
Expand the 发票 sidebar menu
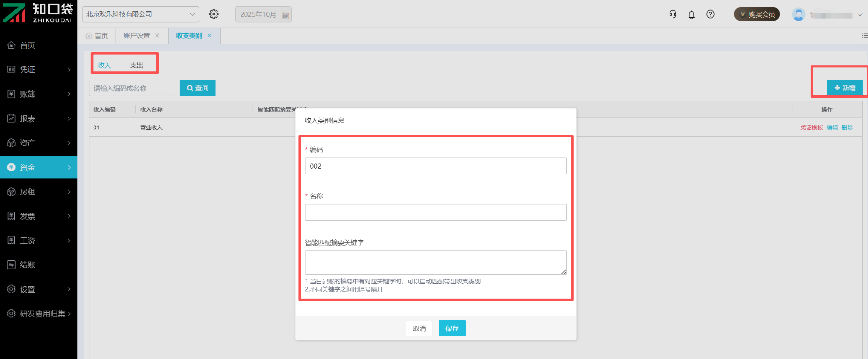38,216
